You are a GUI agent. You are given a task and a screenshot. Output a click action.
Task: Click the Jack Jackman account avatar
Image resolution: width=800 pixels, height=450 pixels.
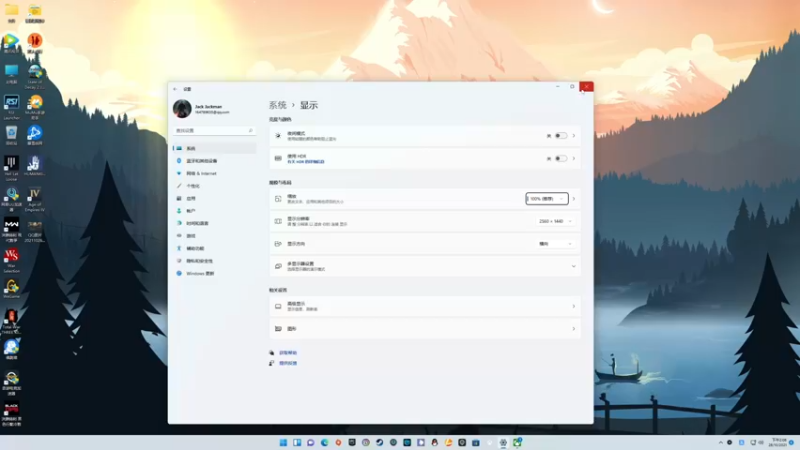coord(182,109)
